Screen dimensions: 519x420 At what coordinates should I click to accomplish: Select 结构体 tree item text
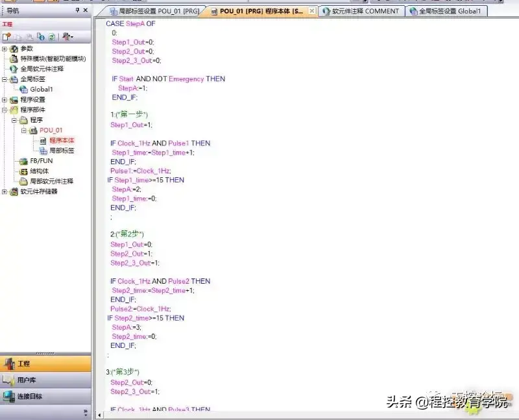click(x=40, y=171)
